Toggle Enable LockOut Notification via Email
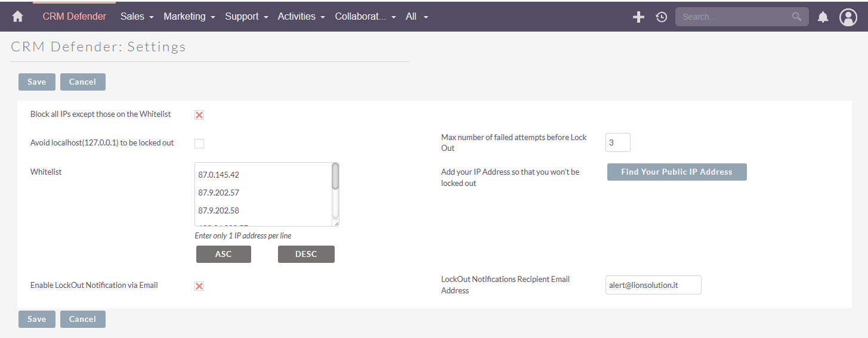Viewport: 868px width, 338px height. pyautogui.click(x=199, y=286)
